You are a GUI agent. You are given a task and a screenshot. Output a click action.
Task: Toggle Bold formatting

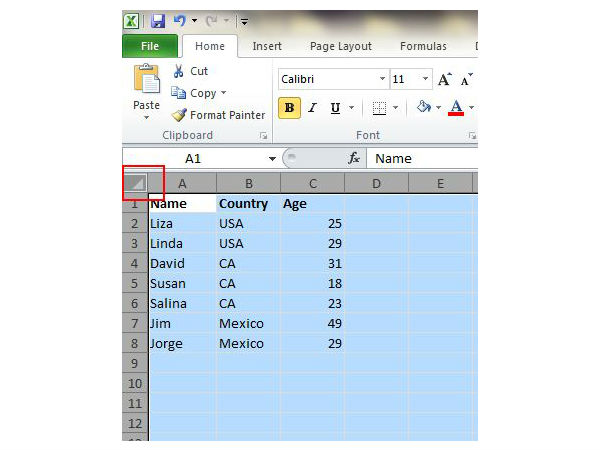[290, 108]
